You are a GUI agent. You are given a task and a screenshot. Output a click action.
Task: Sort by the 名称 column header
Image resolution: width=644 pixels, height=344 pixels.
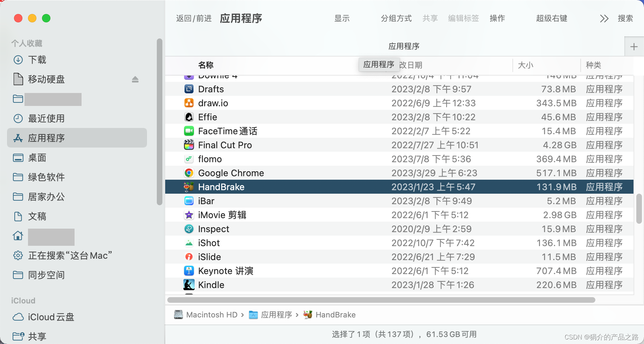coord(206,65)
